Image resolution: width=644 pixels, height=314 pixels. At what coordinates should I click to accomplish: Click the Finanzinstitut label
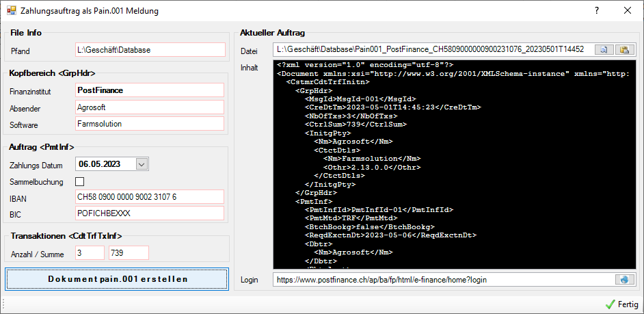[x=30, y=92]
